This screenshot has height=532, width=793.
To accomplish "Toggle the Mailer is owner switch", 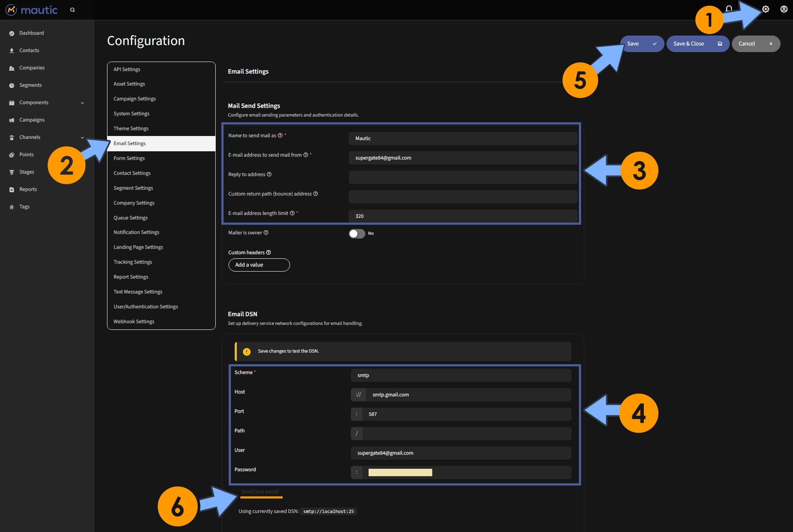I will 357,234.
